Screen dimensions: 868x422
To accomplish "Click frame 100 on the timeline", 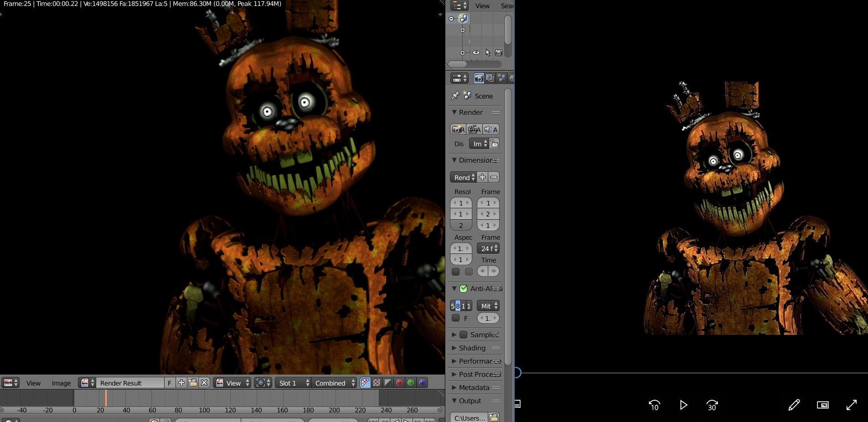I will pyautogui.click(x=204, y=398).
